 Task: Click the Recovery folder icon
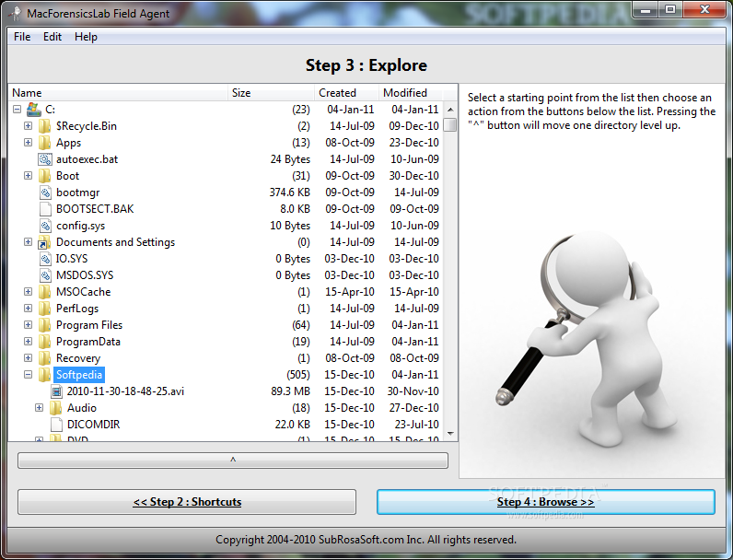(x=45, y=358)
